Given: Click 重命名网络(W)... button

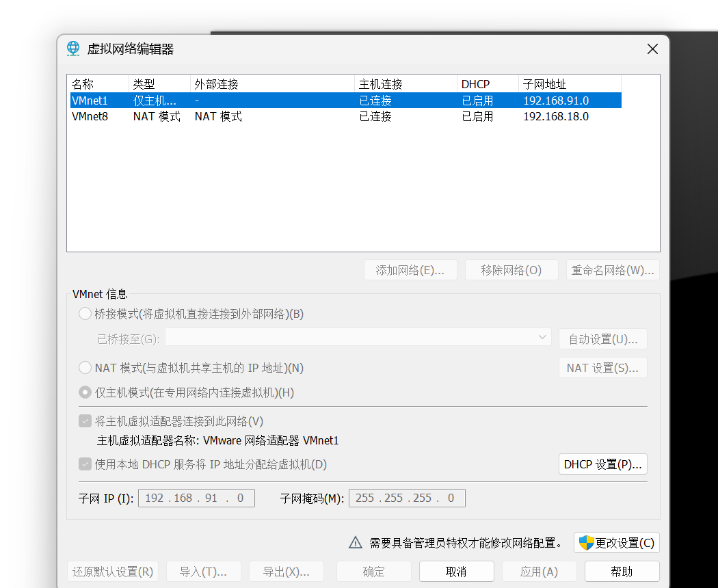Looking at the screenshot, I should pyautogui.click(x=613, y=270).
